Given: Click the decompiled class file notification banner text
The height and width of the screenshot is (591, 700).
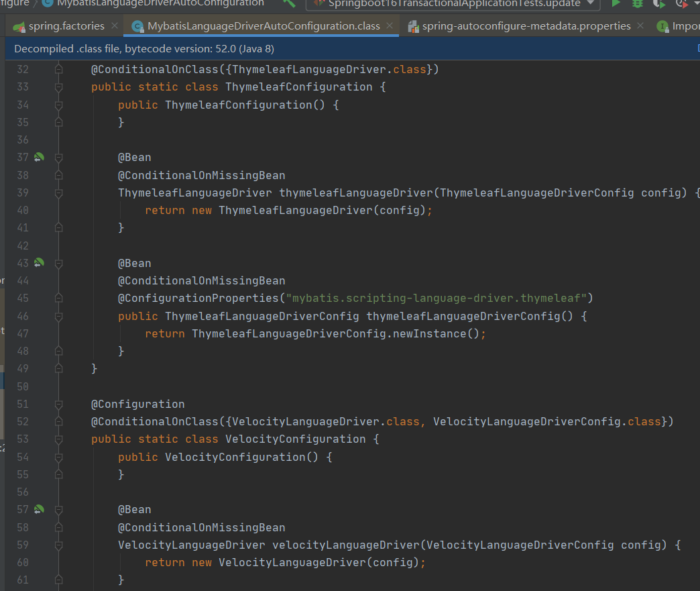Looking at the screenshot, I should (x=144, y=49).
